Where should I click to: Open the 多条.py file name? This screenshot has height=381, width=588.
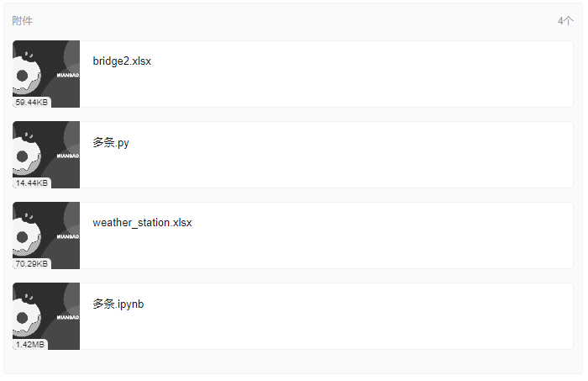pos(111,143)
